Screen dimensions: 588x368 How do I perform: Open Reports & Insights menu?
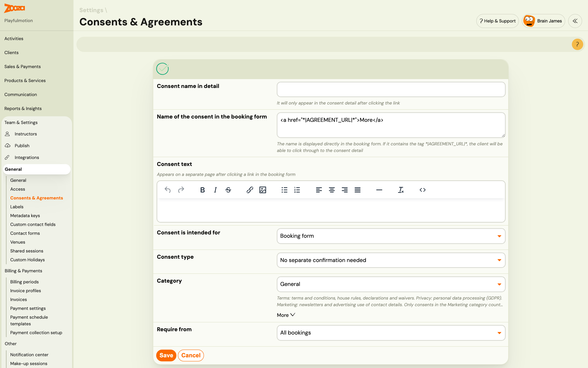point(23,109)
